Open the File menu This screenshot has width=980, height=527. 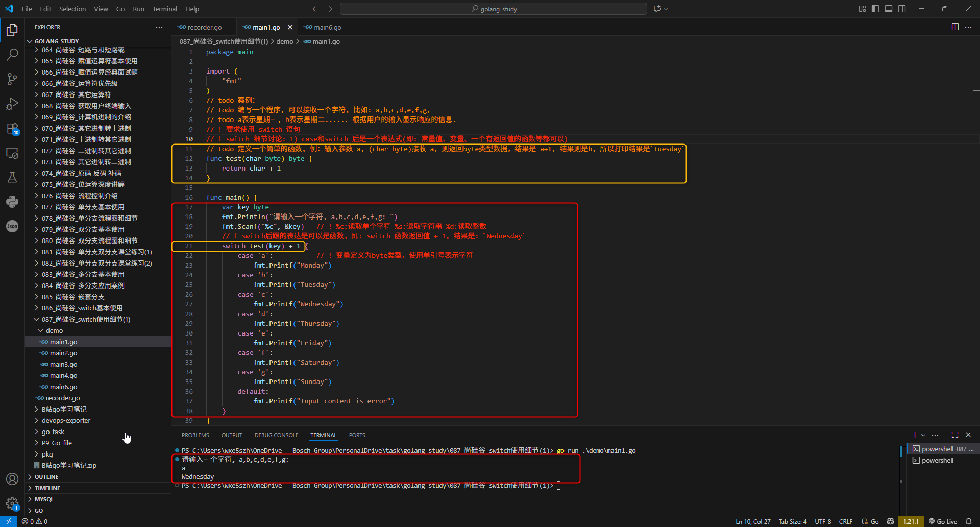[x=27, y=9]
